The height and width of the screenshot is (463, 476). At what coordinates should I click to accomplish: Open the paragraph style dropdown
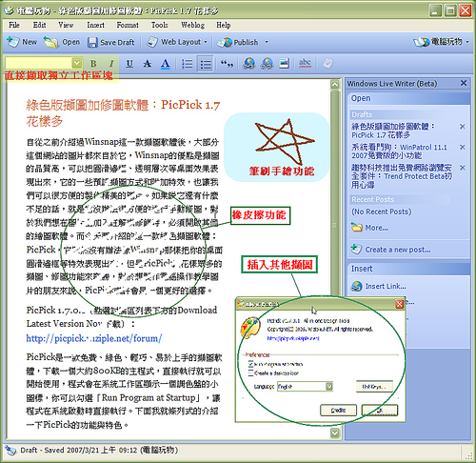[x=76, y=63]
